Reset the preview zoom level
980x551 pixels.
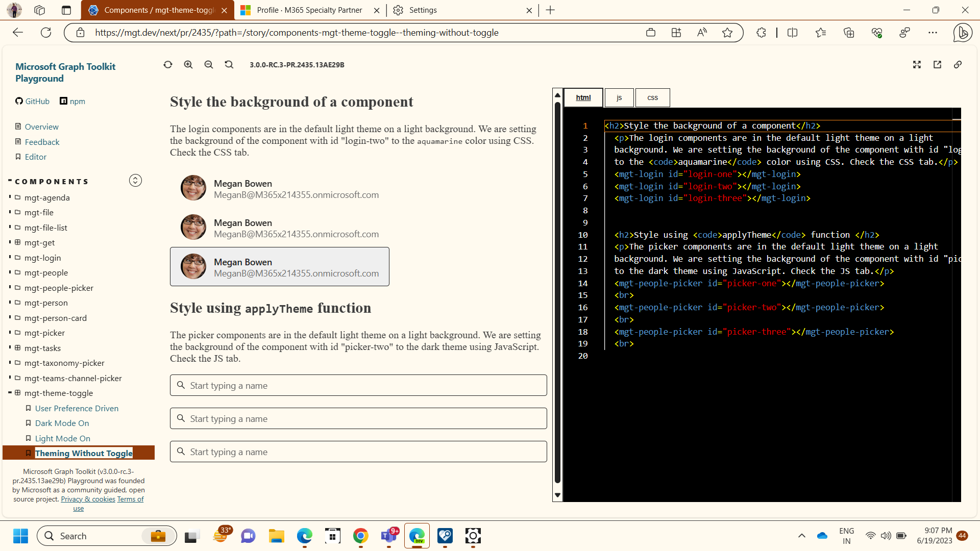coord(229,64)
